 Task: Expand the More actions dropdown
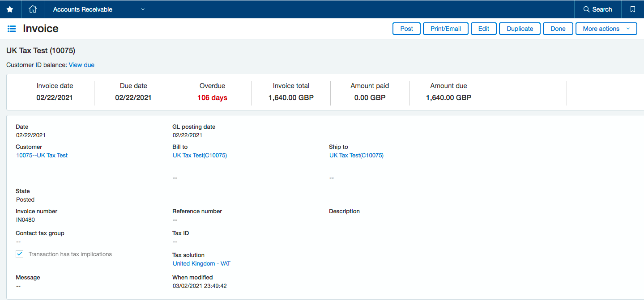coord(606,28)
